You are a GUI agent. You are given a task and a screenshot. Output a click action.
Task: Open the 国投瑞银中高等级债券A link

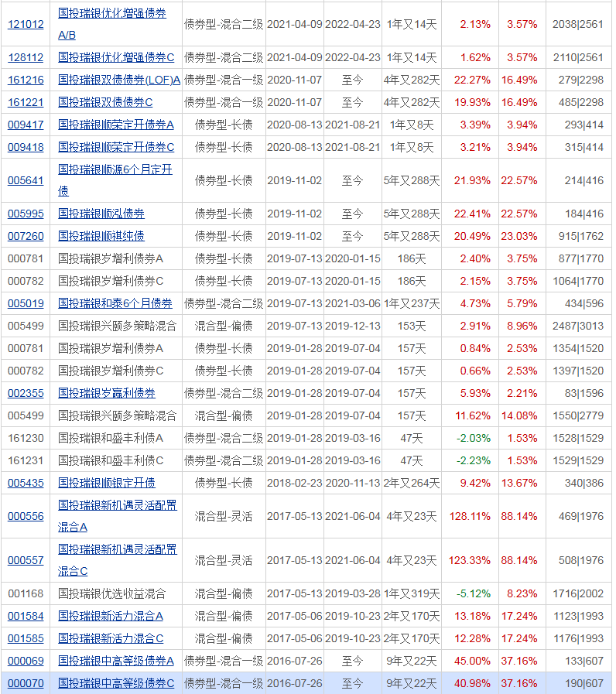click(116, 662)
